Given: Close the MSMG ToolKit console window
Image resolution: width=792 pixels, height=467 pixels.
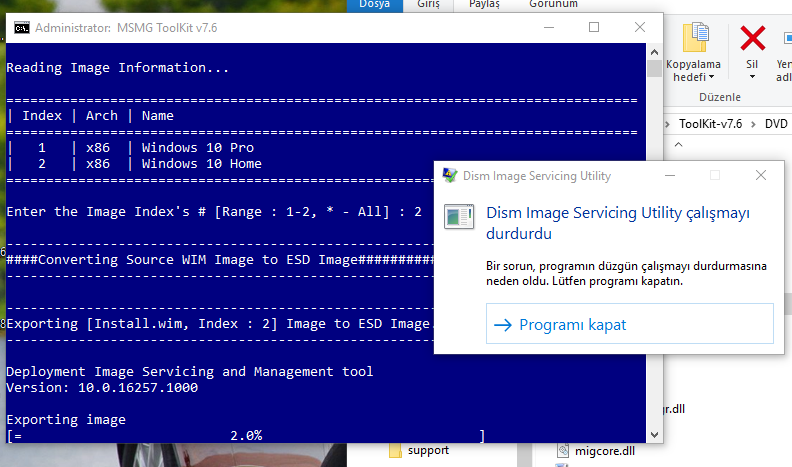Looking at the screenshot, I should click(639, 27).
